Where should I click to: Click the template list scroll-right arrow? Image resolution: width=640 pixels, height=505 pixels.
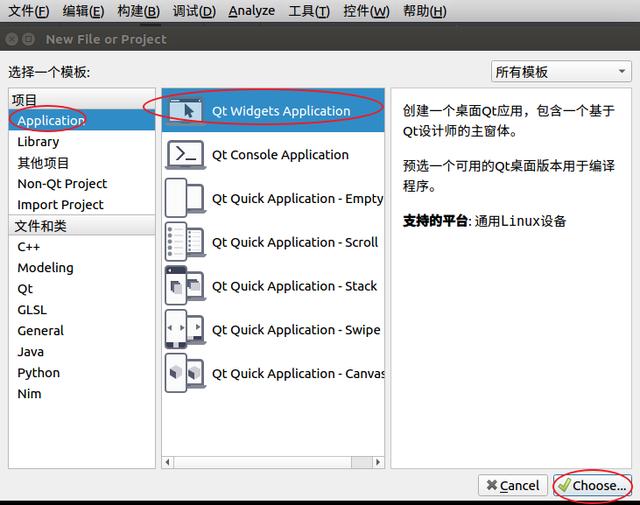(378, 462)
